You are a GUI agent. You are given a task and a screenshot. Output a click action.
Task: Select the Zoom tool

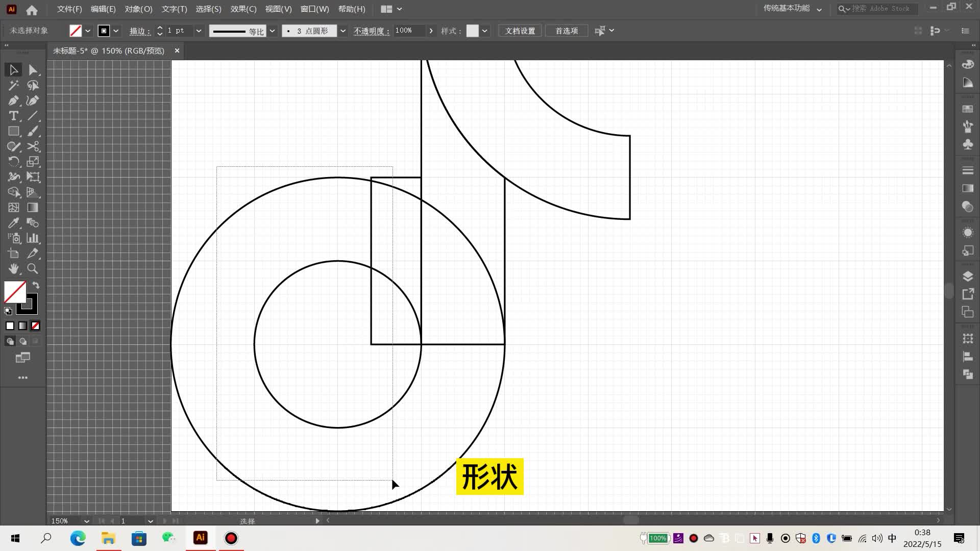pos(33,268)
